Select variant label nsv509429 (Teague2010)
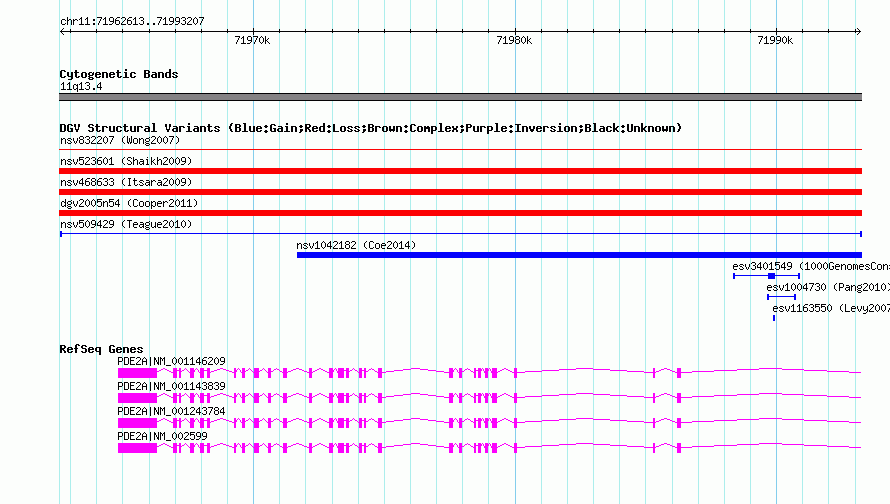The image size is (890, 504). coord(126,224)
